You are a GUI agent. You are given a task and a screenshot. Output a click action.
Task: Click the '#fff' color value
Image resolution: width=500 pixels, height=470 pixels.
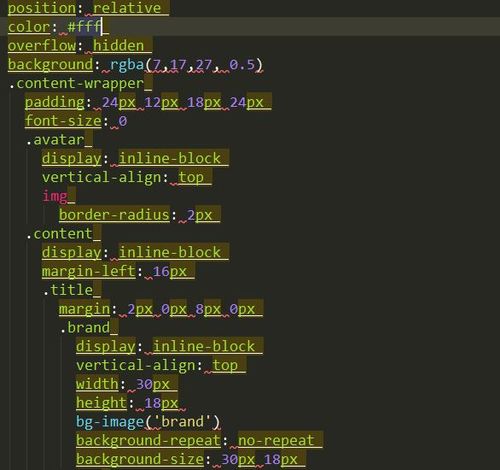84,26
